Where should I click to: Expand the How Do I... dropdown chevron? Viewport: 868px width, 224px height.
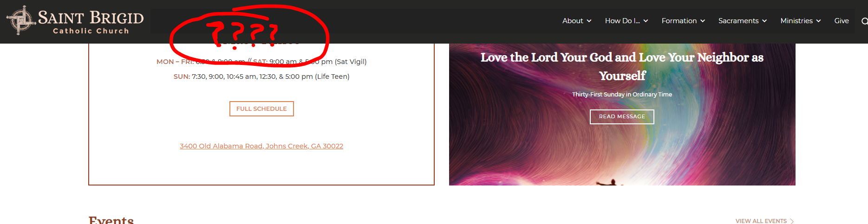pos(646,21)
